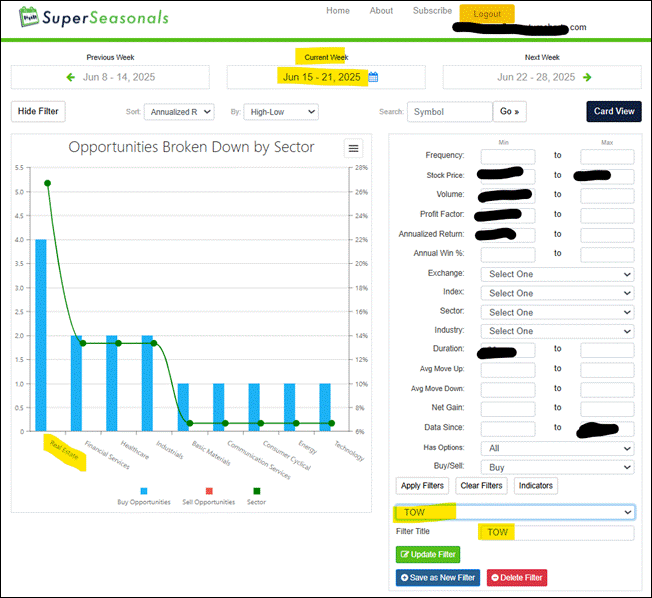Screen dimensions: 652x598
Task: Open the Exchange Select One dropdown
Action: pos(557,274)
